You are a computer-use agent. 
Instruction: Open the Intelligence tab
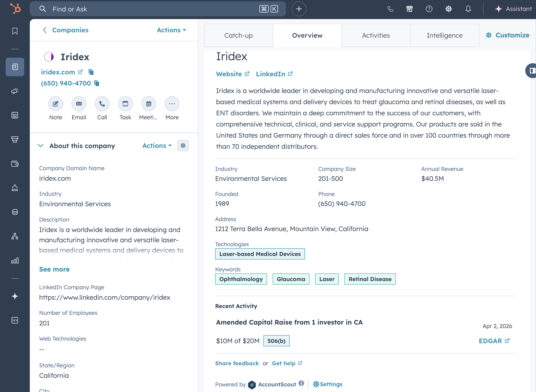pyautogui.click(x=444, y=35)
